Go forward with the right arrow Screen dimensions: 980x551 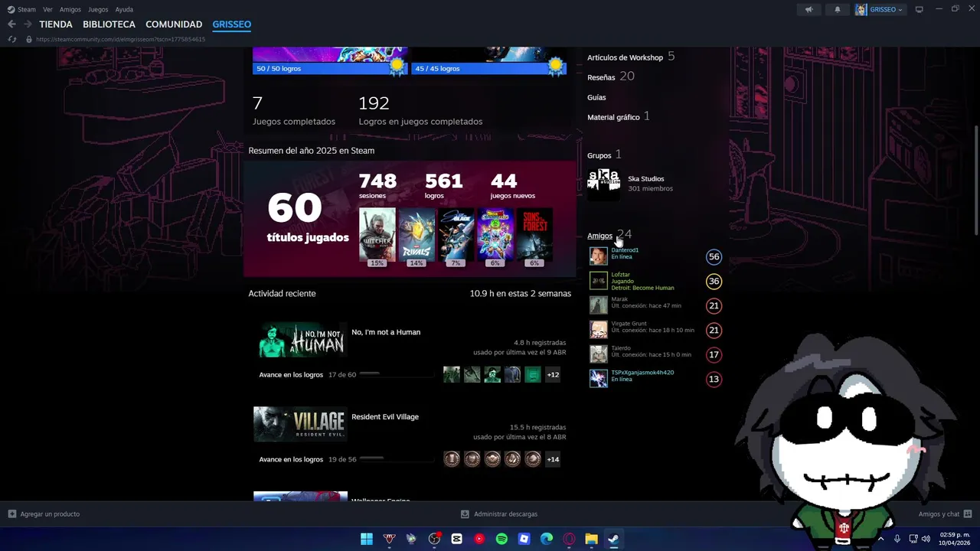tap(27, 24)
